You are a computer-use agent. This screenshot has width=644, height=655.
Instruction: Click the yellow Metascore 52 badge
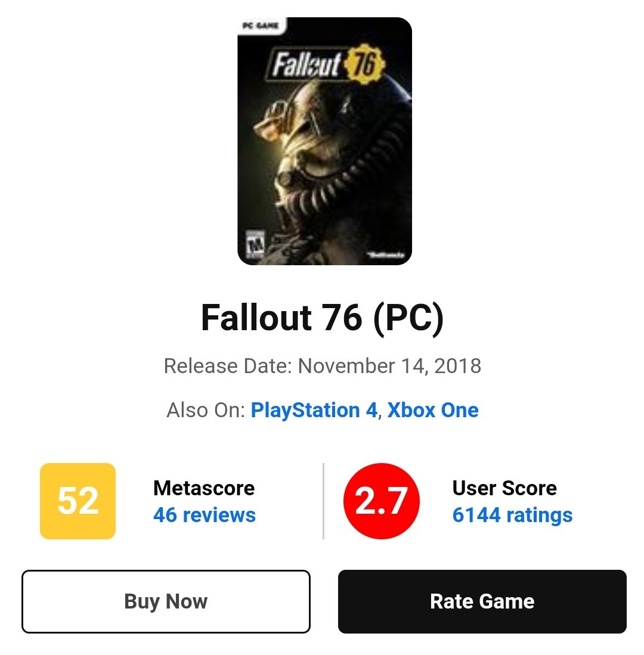click(x=78, y=501)
